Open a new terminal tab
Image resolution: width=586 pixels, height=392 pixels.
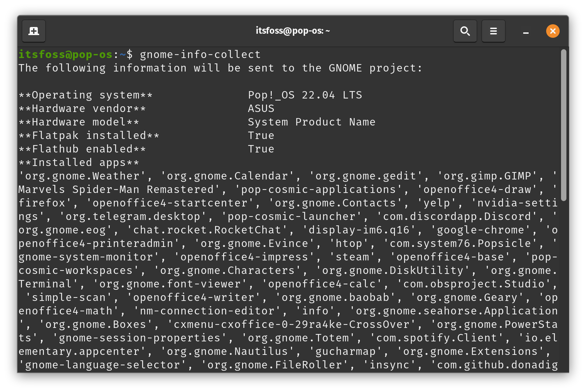[33, 31]
